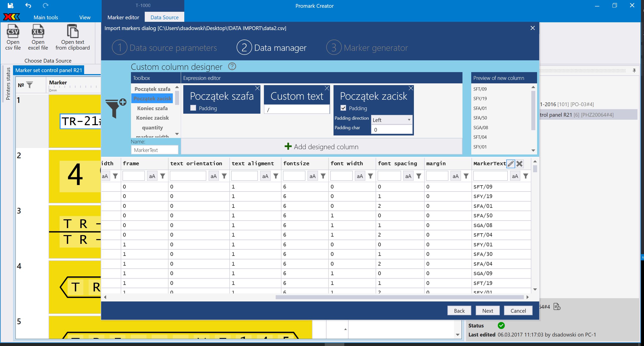The height and width of the screenshot is (346, 644).
Task: Edit the MarkerText column with pencil icon
Action: pos(511,164)
